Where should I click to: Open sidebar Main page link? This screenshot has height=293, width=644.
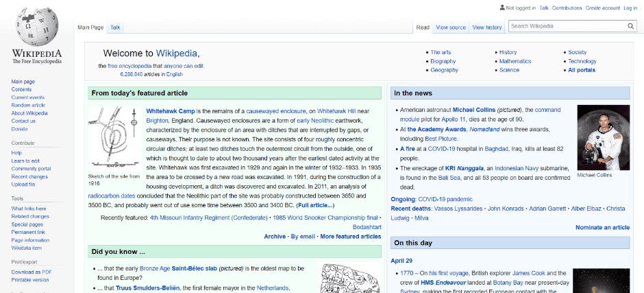pyautogui.click(x=23, y=82)
